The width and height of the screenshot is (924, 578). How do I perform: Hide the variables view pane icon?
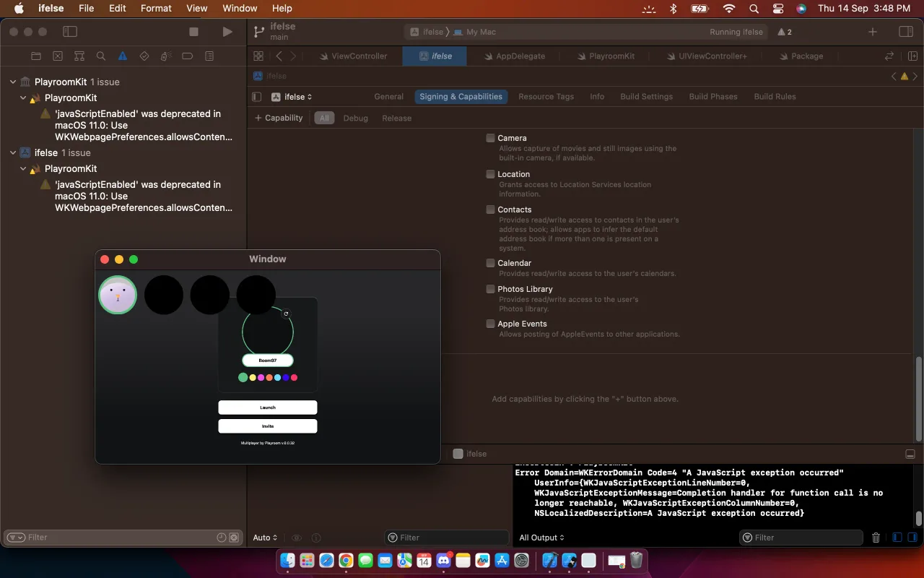tap(897, 538)
